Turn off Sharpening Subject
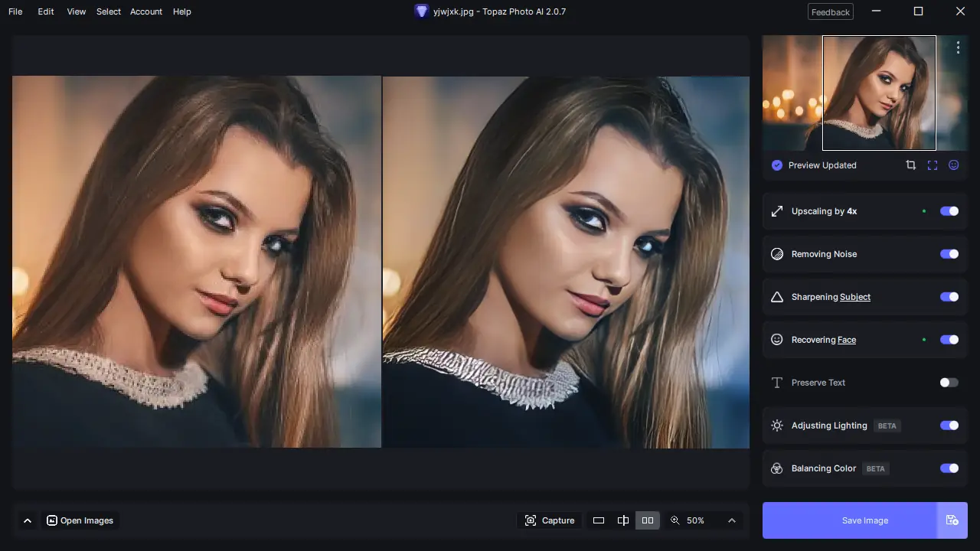Image resolution: width=980 pixels, height=551 pixels. [949, 297]
